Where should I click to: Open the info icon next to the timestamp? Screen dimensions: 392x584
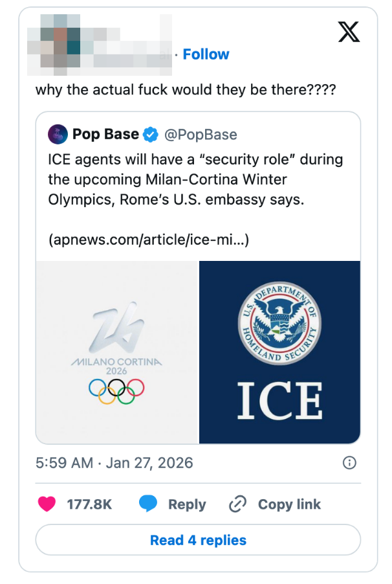349,463
